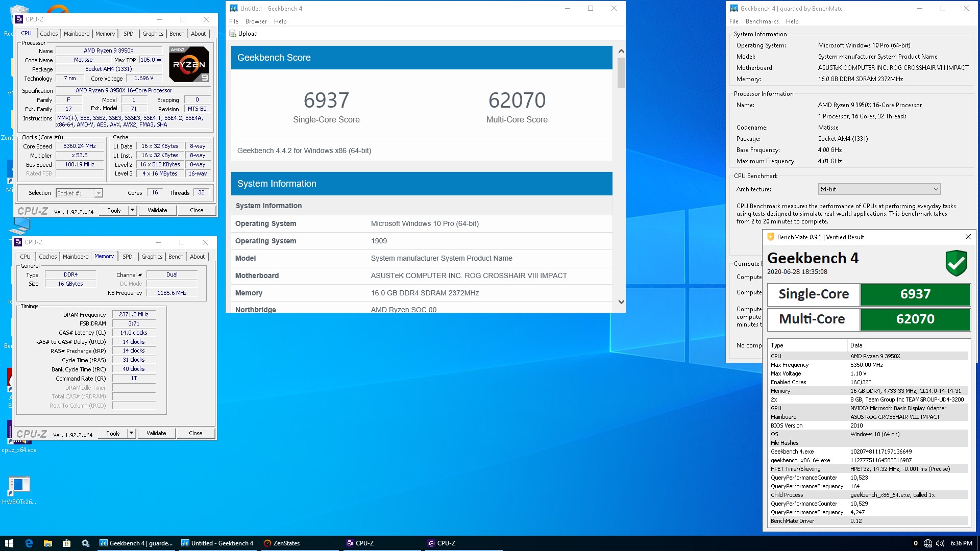Click the DRAM Frequency 2371.2 MHz field
Screen dimensions: 980x551
[134, 314]
